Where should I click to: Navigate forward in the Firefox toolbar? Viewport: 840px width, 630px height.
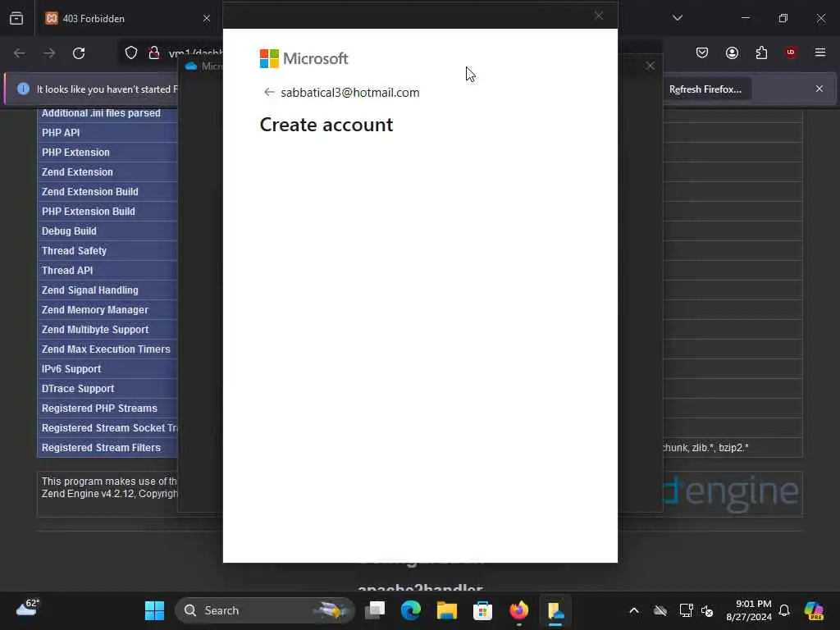coord(49,53)
